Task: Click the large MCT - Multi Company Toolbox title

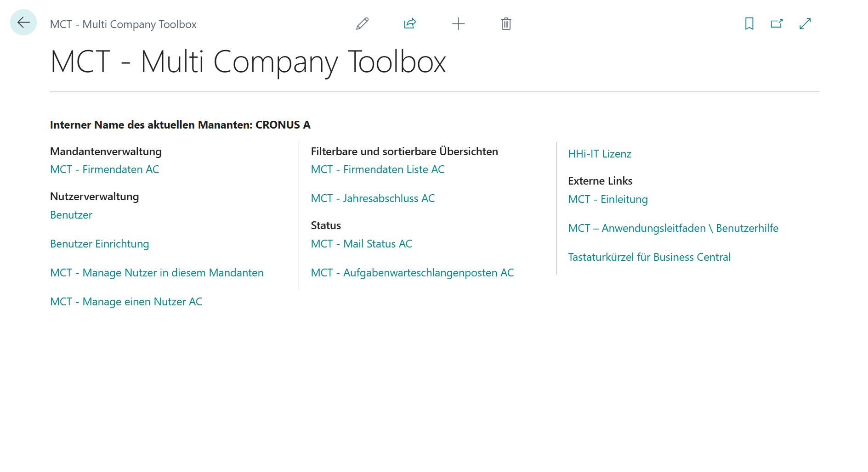Action: click(248, 62)
